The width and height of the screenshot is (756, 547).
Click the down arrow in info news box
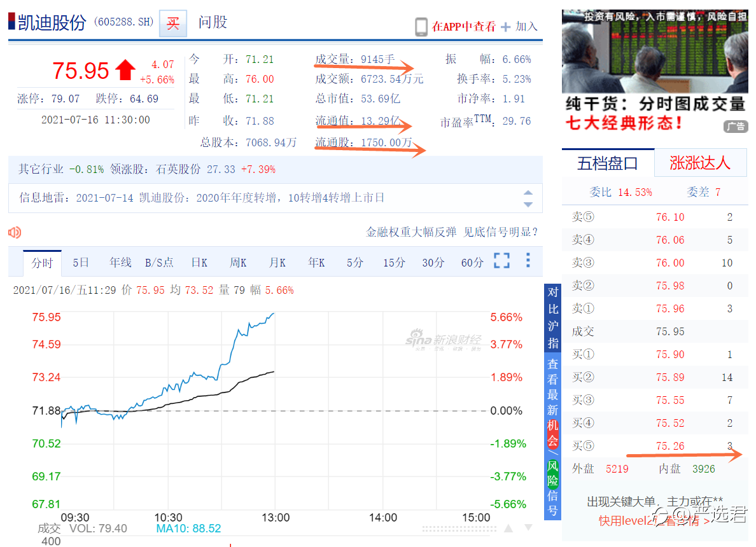pyautogui.click(x=528, y=205)
